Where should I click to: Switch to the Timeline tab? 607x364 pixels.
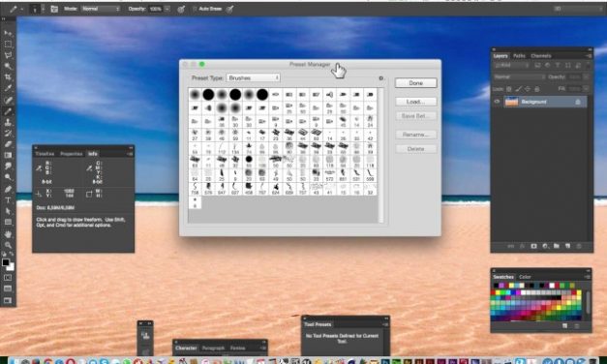[45, 154]
